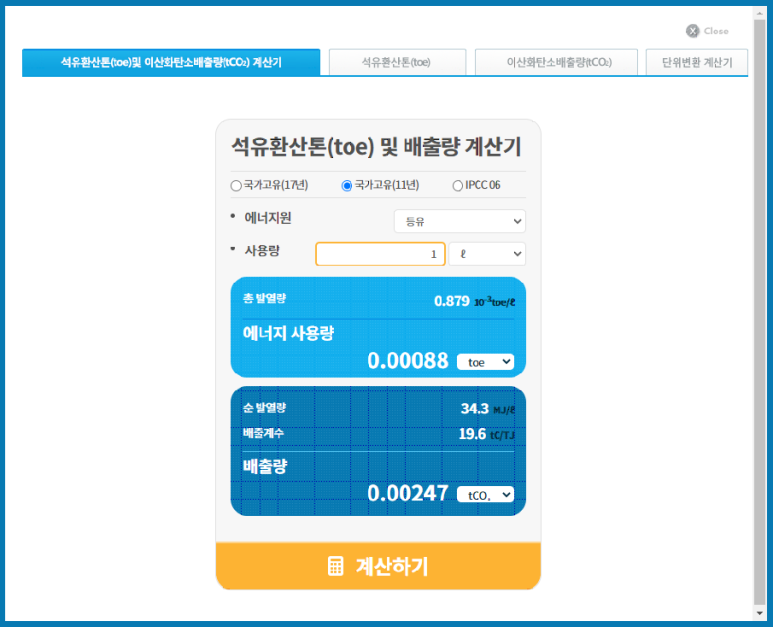This screenshot has height=627, width=773.
Task: Open the 사용량 unit dropdown (ℓ)
Action: pyautogui.click(x=486, y=254)
